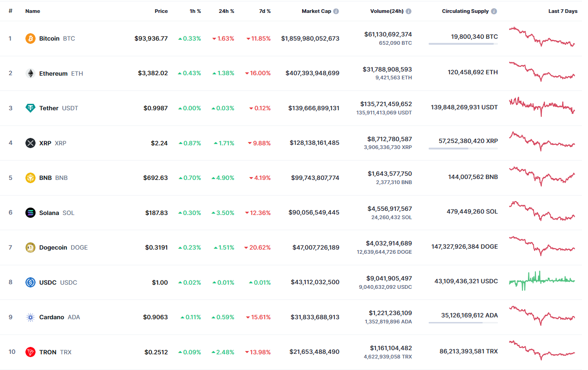This screenshot has height=370, width=588.
Task: Open the Cardano ADA name link
Action: (x=60, y=317)
